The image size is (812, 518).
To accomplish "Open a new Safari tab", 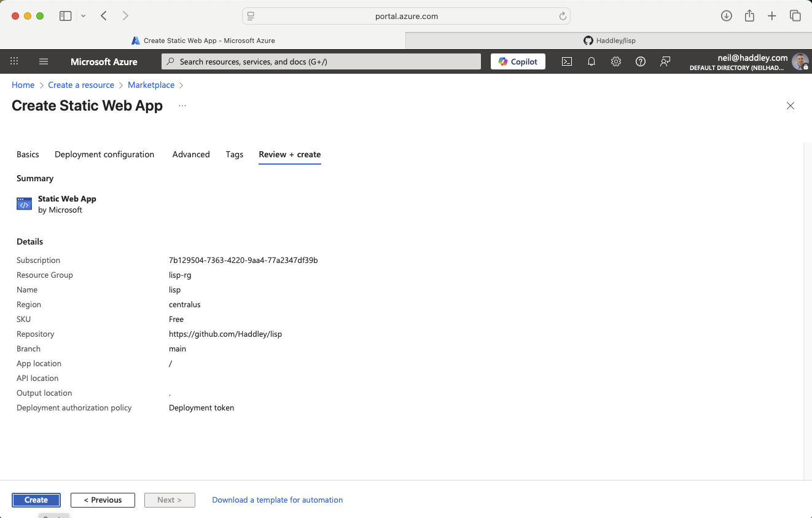I will click(772, 16).
